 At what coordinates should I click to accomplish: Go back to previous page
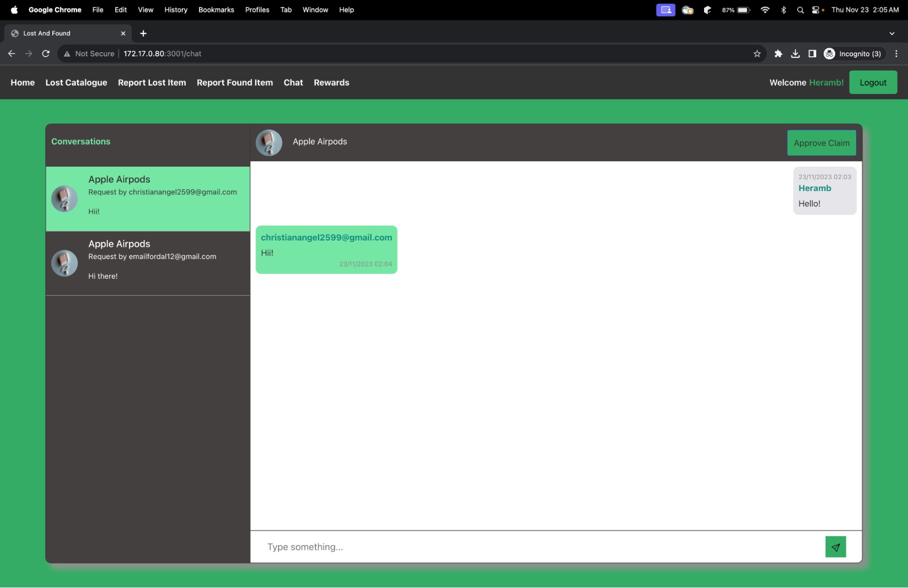[12, 54]
